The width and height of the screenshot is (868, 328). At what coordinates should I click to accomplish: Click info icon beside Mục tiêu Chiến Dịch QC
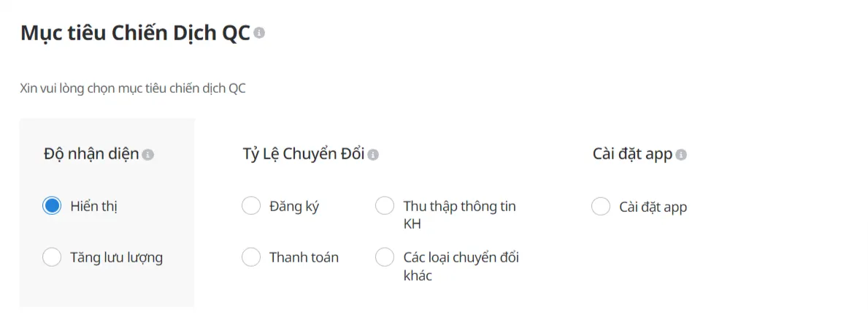click(x=259, y=33)
